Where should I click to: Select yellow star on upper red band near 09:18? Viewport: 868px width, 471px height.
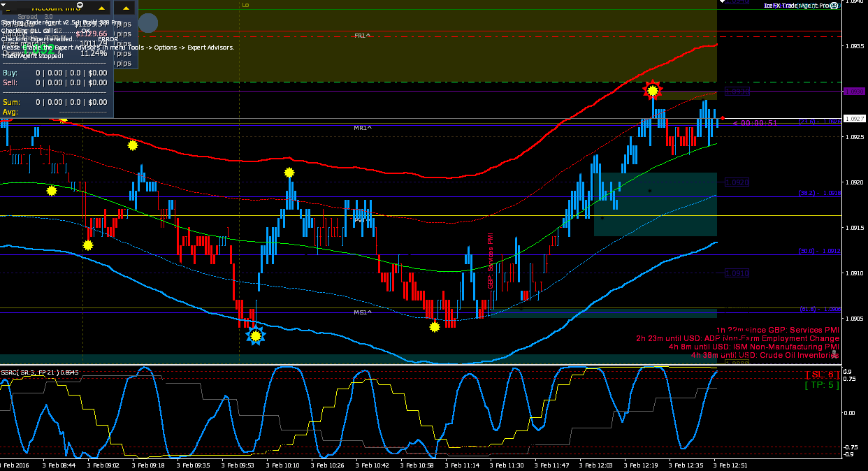click(133, 145)
